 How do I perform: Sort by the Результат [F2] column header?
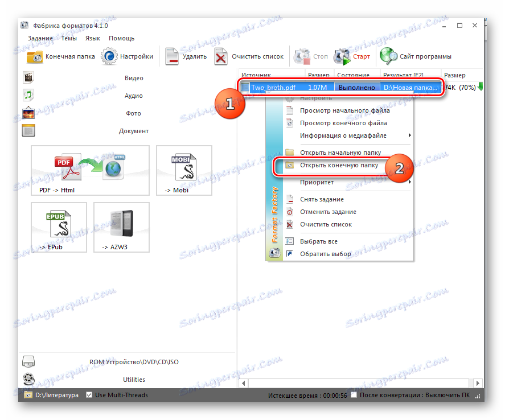410,75
